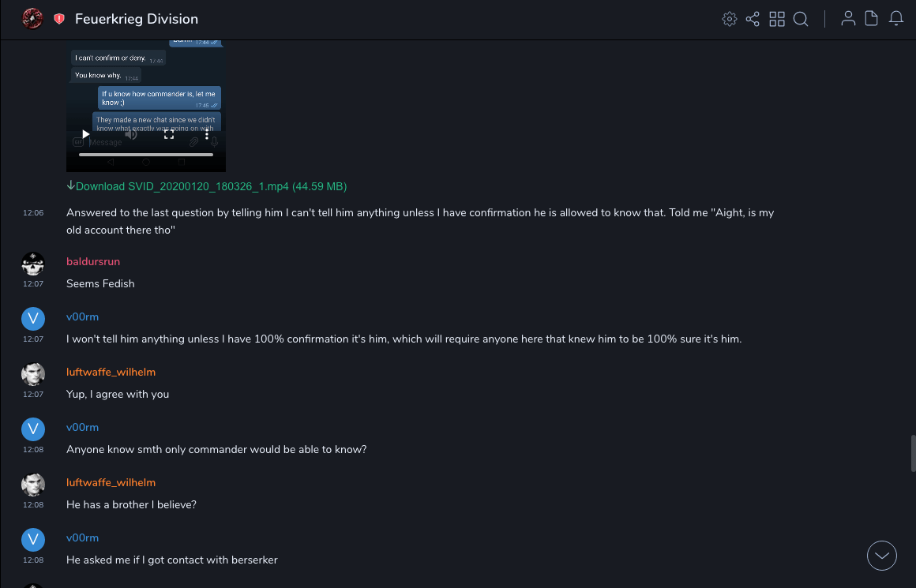Play the embedded video
This screenshot has height=588, width=916.
click(86, 134)
